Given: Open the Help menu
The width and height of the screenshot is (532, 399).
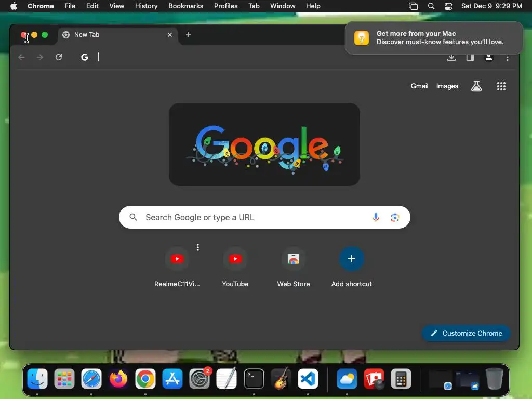Looking at the screenshot, I should (x=313, y=6).
